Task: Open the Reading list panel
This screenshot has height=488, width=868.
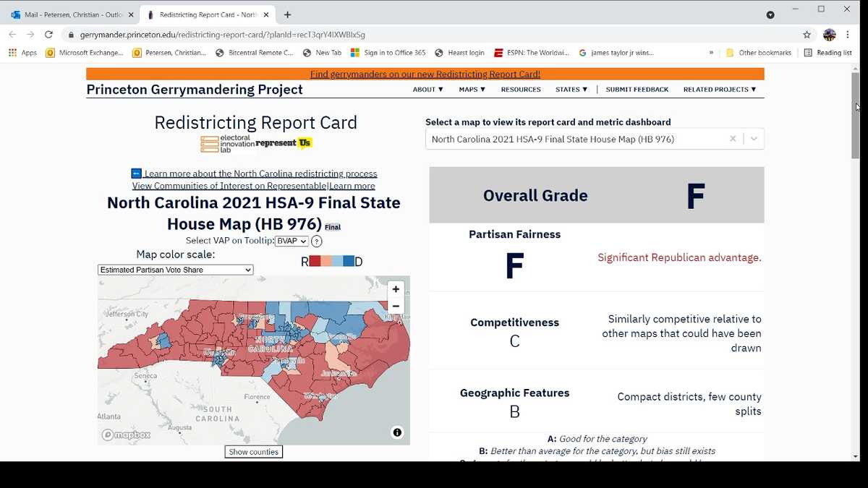Action: [x=828, y=53]
